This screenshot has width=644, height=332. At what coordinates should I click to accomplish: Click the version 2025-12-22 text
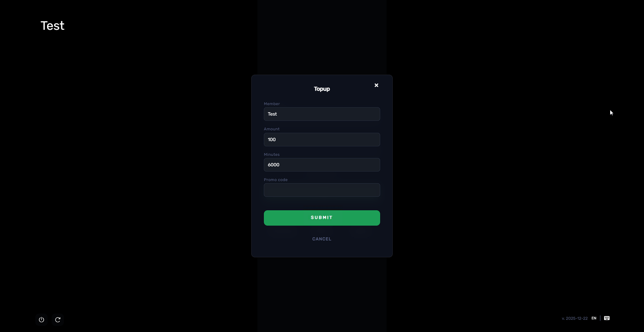coord(575,318)
